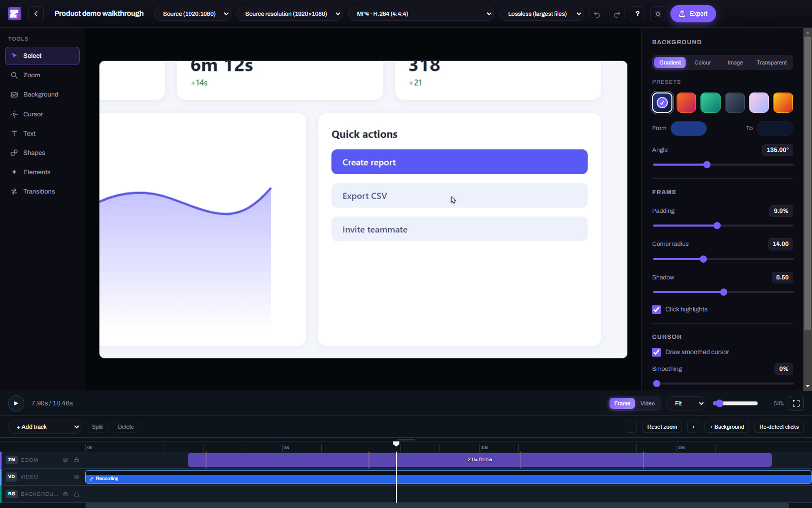The width and height of the screenshot is (812, 508).
Task: Select the Background tool in sidebar
Action: [42, 94]
